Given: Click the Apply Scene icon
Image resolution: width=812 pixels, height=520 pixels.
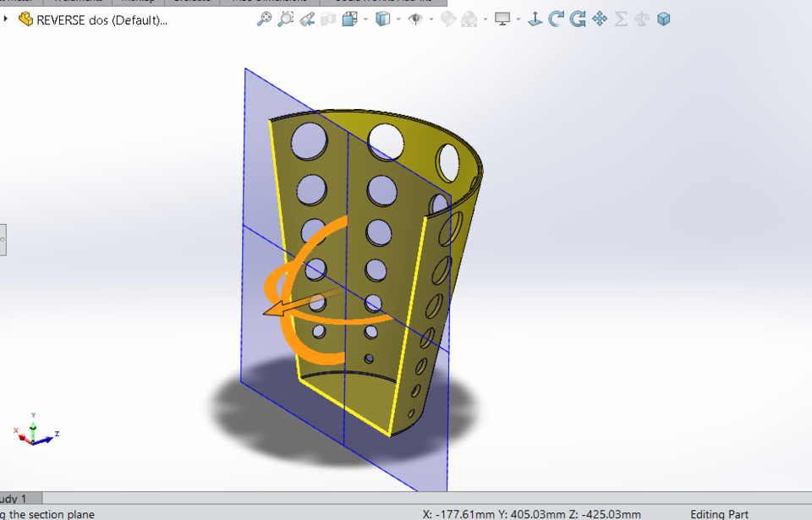Looking at the screenshot, I should pos(469,19).
